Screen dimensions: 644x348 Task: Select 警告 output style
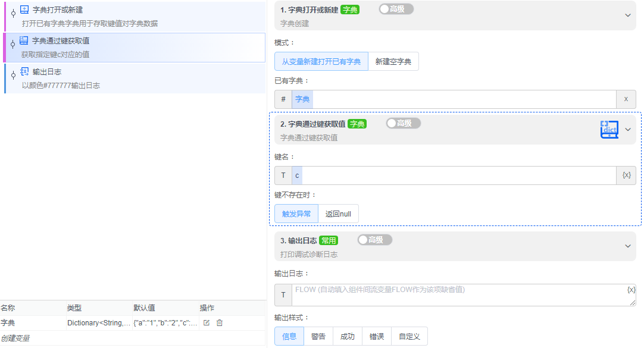tap(318, 336)
